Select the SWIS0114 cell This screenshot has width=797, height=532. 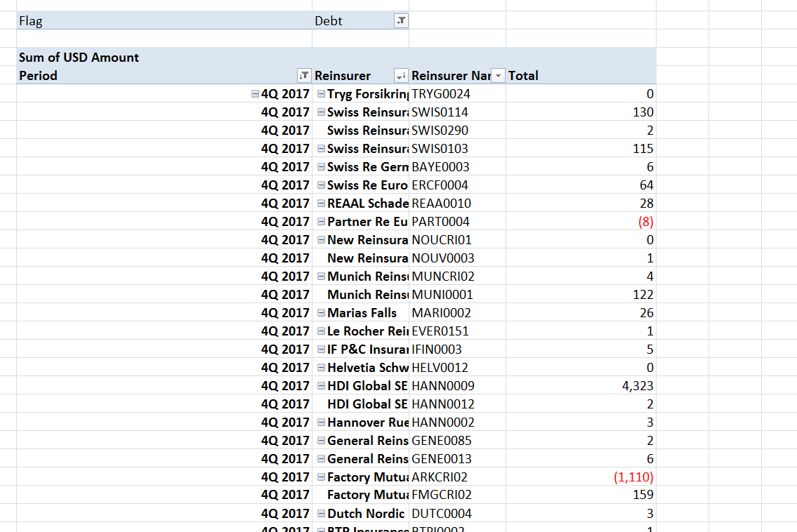pos(457,112)
